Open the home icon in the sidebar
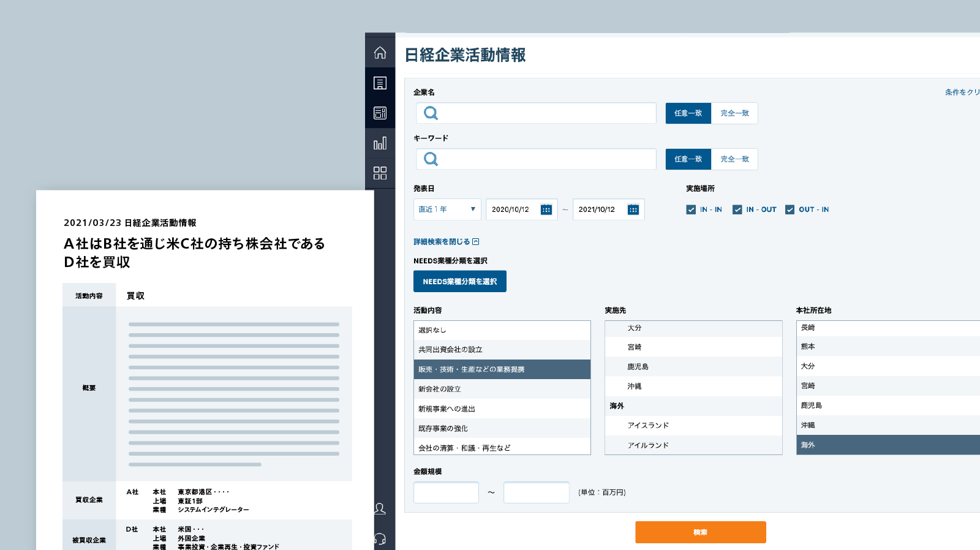 380,53
